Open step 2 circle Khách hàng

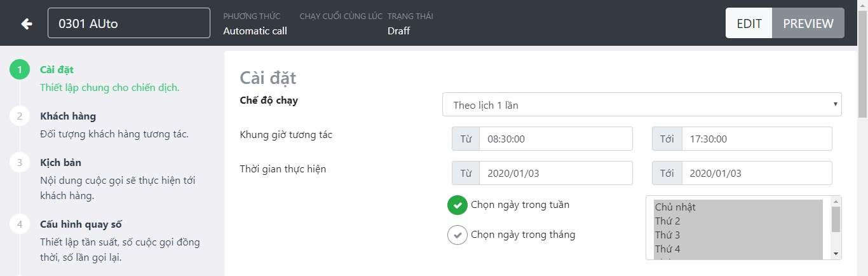pos(20,116)
